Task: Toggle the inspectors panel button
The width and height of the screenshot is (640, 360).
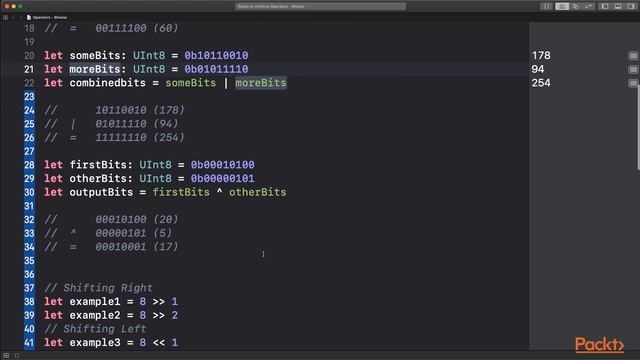Action: tap(631, 6)
